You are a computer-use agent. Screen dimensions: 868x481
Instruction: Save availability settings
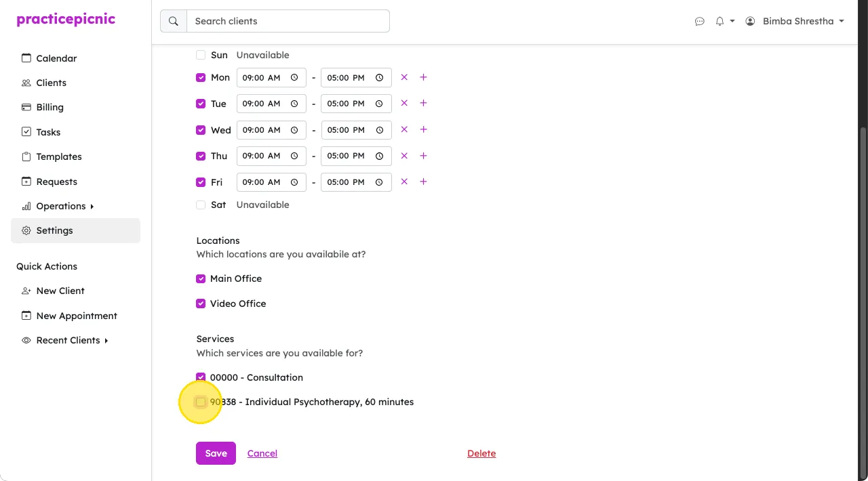216,453
